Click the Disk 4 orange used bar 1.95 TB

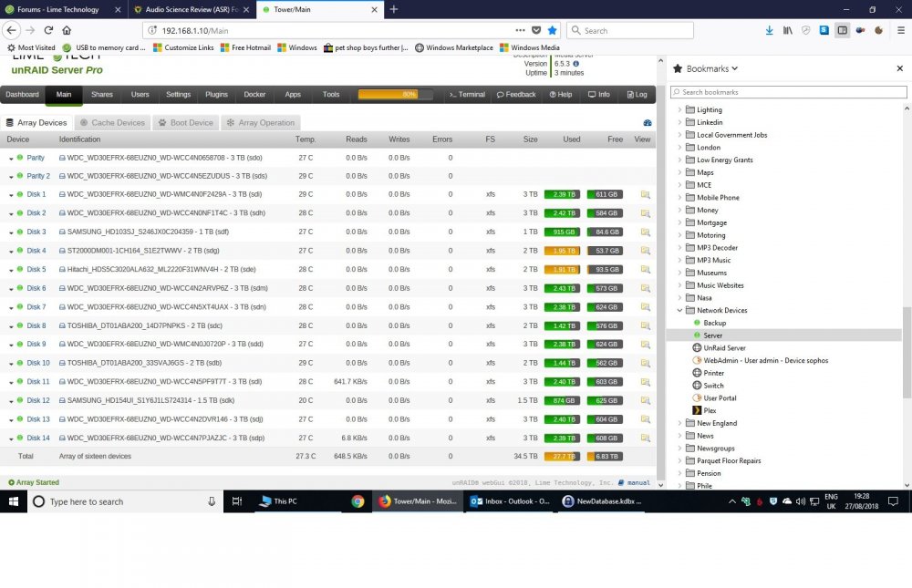[562, 251]
